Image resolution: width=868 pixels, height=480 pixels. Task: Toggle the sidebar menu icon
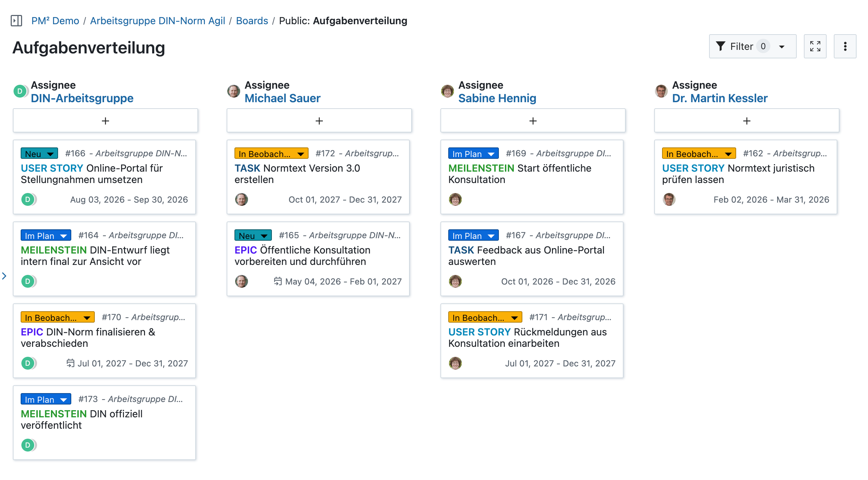click(16, 21)
